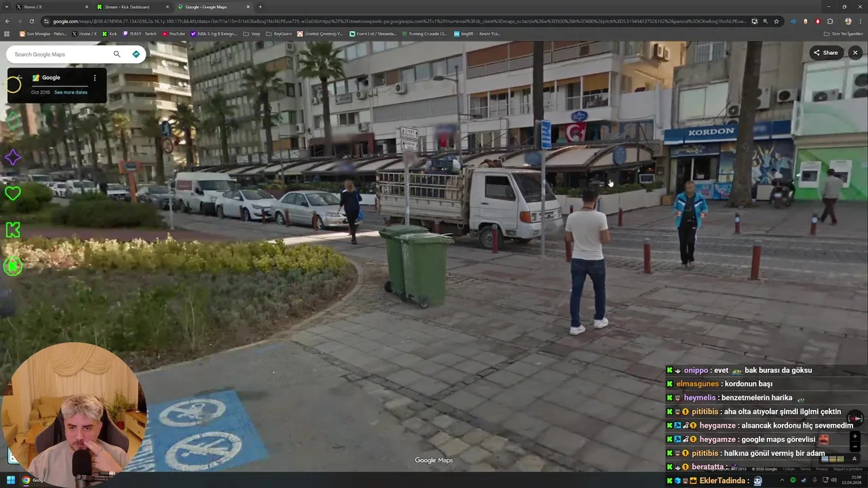Click the zoom magnifier icon in address bar
The image size is (868, 488).
pyautogui.click(x=766, y=21)
